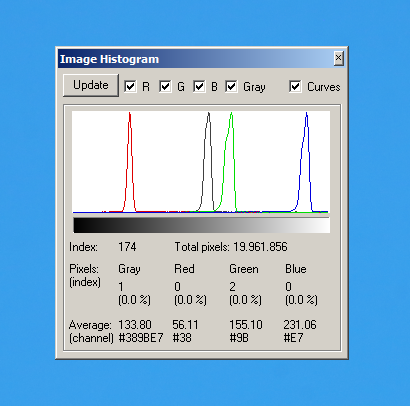This screenshot has height=406, width=410.
Task: Click the green hex value #9B
Action: (239, 338)
